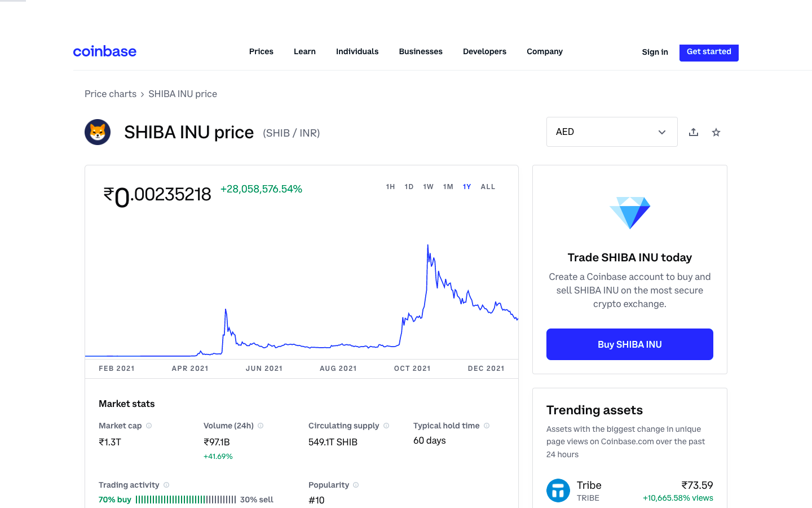812x508 pixels.
Task: Select the 1H chart range
Action: pyautogui.click(x=390, y=187)
